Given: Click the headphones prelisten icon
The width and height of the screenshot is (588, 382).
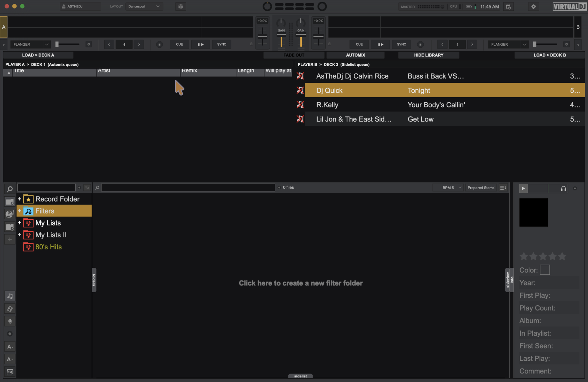Looking at the screenshot, I should tap(563, 189).
